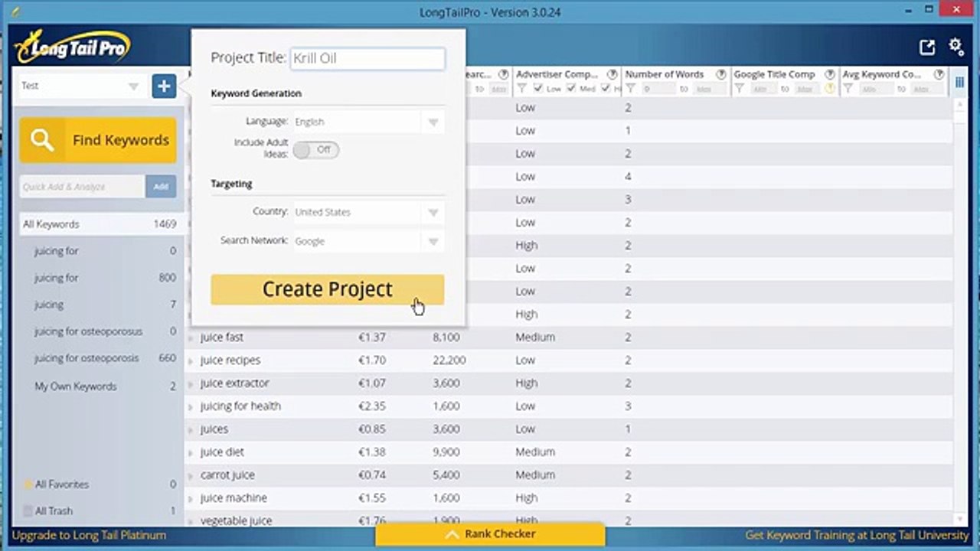This screenshot has height=551, width=980.
Task: Expand the juice diet keyword row
Action: click(191, 452)
